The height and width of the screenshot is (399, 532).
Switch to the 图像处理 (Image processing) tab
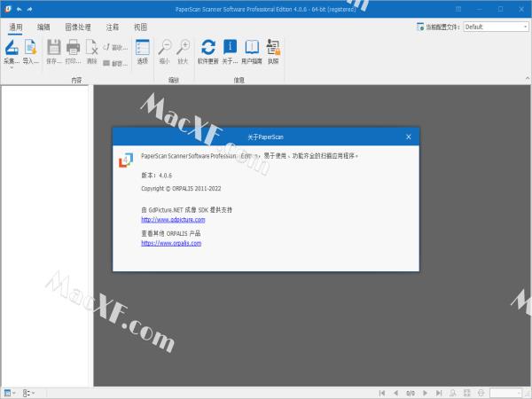[x=78, y=27]
